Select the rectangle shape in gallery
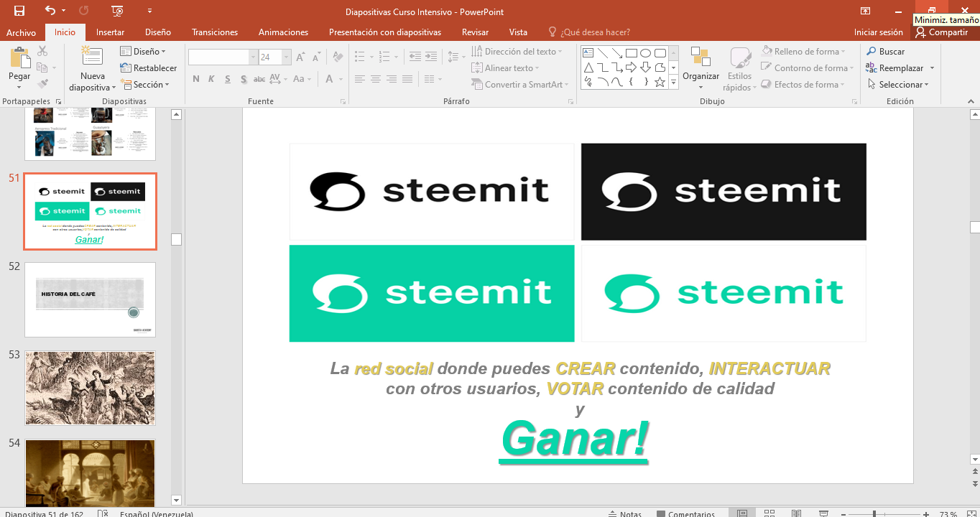The width and height of the screenshot is (980, 517). 631,52
